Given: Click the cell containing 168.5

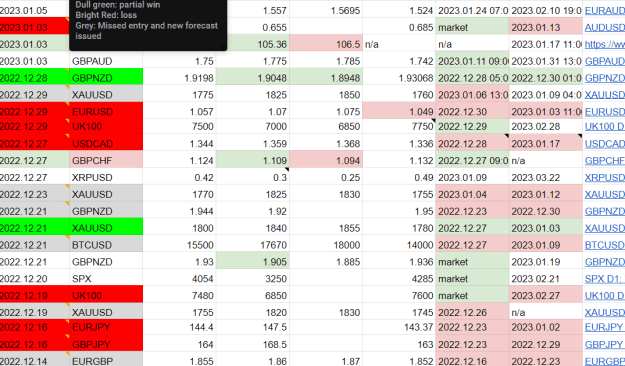Looking at the screenshot, I should click(252, 343).
